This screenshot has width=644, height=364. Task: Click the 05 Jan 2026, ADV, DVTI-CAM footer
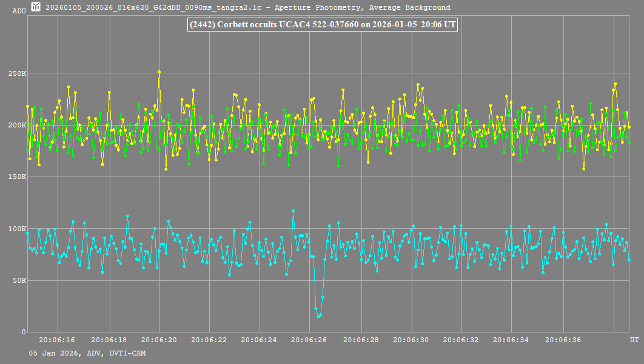tap(87, 353)
